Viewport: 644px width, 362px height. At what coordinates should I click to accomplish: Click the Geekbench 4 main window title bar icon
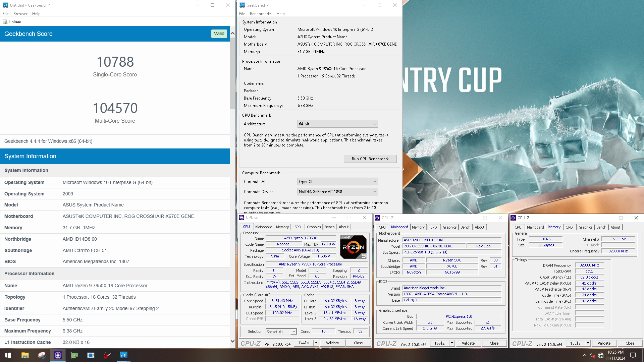242,5
